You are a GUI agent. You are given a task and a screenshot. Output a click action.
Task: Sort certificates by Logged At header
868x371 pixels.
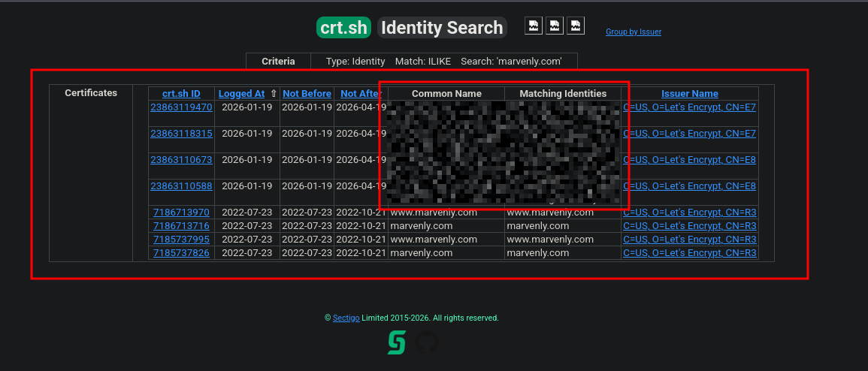tap(241, 94)
